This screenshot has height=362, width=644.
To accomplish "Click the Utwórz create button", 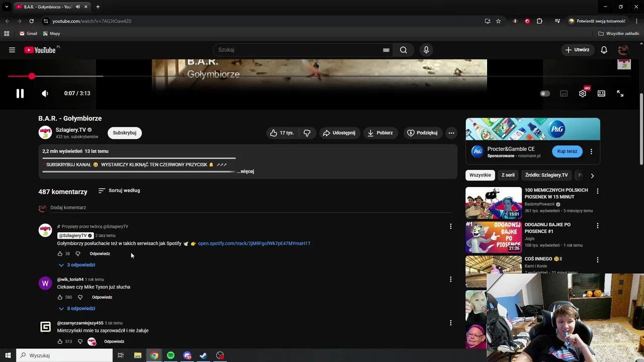I will [577, 50].
